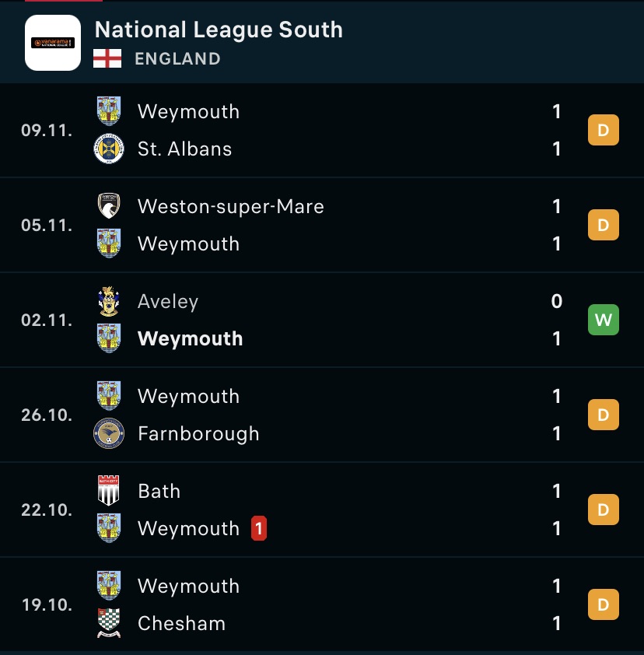This screenshot has width=644, height=655.
Task: Open the National League South title
Action: pos(219,30)
